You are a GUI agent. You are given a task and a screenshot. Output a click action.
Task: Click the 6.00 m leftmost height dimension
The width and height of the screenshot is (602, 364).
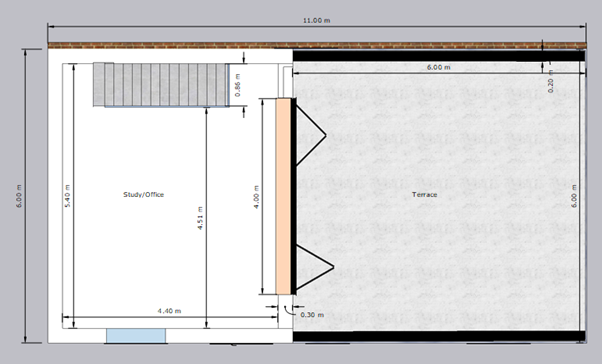(19, 196)
